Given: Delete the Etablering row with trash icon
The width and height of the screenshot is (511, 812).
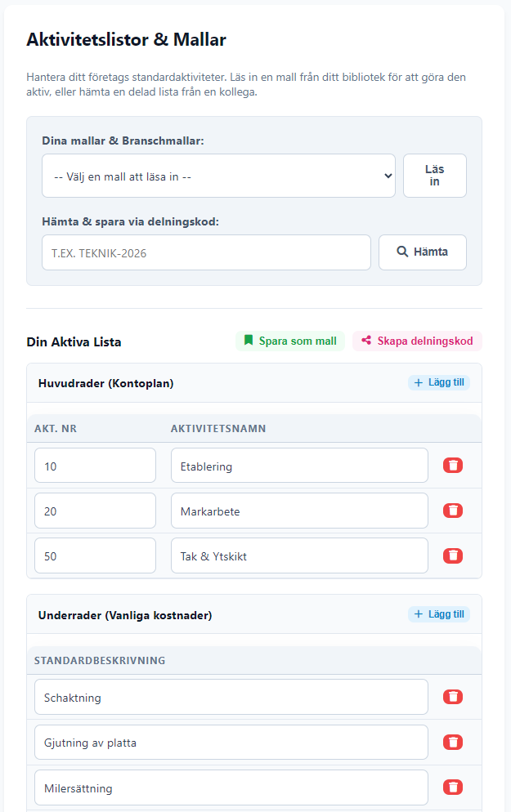Looking at the screenshot, I should click(452, 466).
